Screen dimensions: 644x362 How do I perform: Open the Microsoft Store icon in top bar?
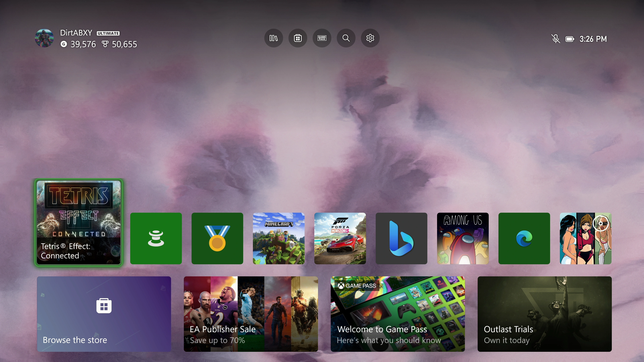point(298,38)
